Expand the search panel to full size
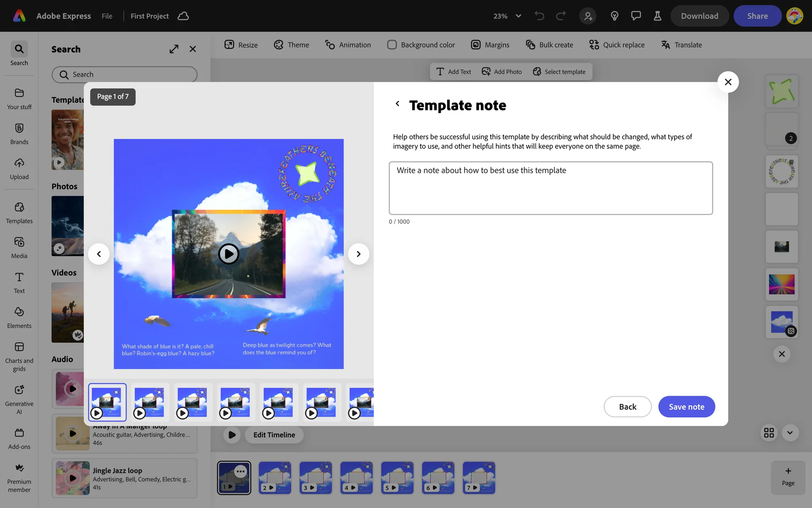 [174, 49]
